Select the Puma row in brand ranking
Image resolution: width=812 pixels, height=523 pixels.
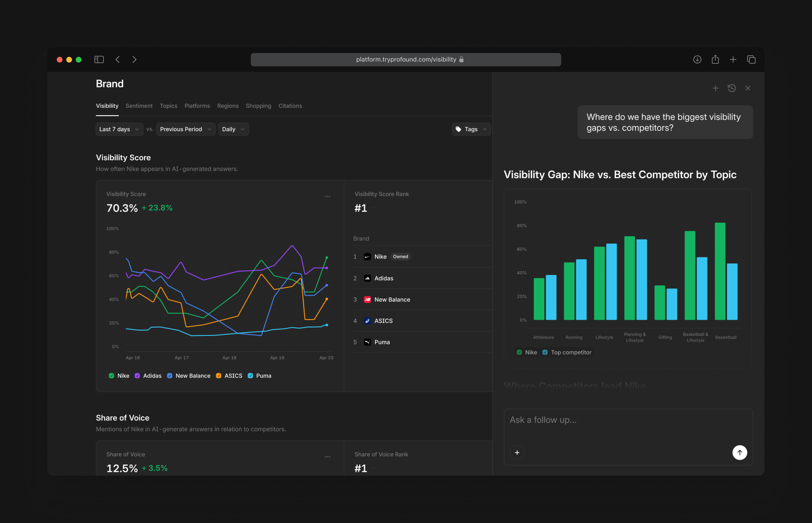coord(423,342)
